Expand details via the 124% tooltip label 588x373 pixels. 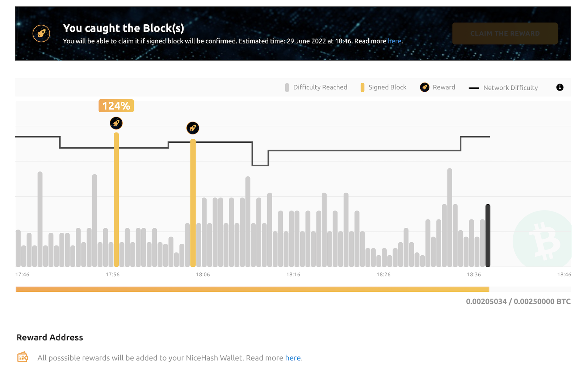pyautogui.click(x=116, y=106)
